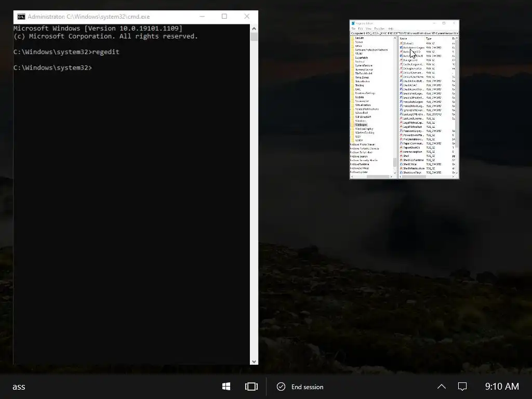Show hidden system tray icons

tap(442, 387)
